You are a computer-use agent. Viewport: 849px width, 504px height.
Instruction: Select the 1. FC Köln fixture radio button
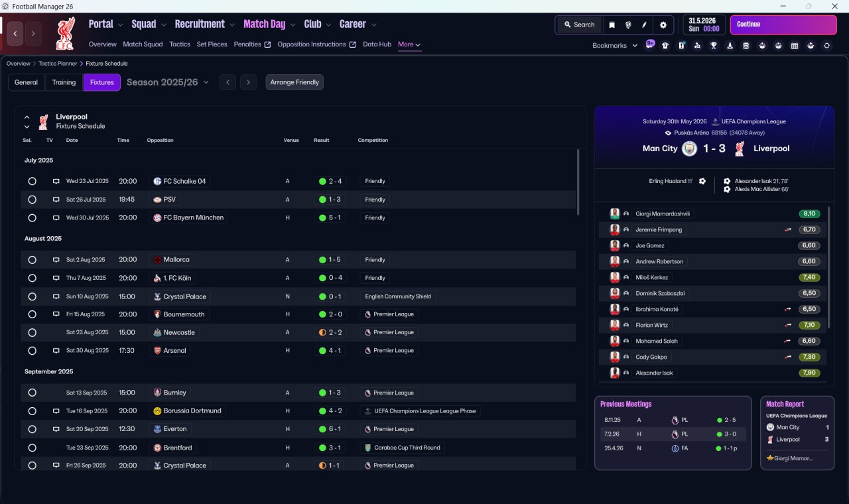coord(32,278)
